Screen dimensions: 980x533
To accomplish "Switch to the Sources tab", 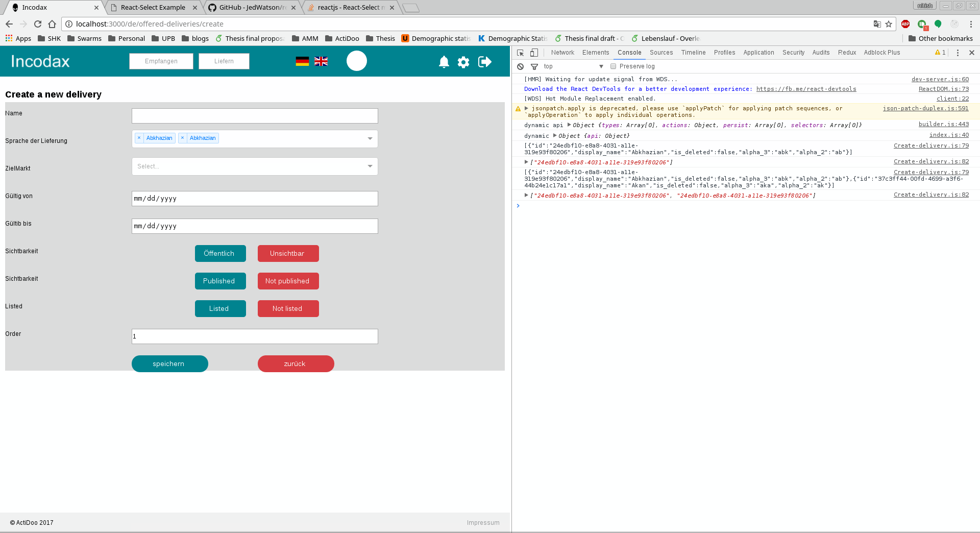I will click(x=661, y=53).
